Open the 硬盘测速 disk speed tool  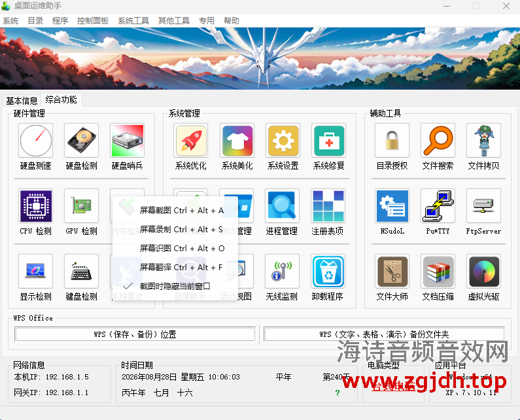[x=35, y=141]
